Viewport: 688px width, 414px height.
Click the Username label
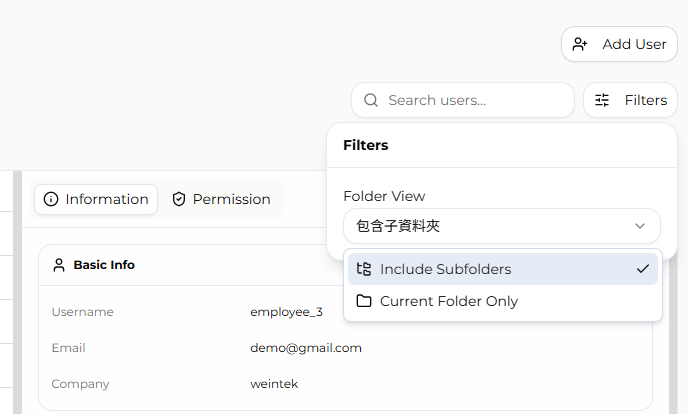pos(82,312)
